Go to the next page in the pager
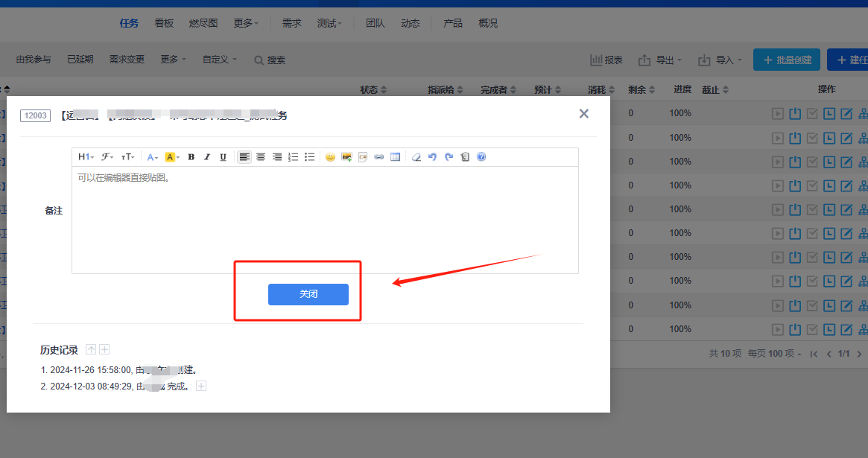Viewport: 868px width, 458px height. pos(859,354)
